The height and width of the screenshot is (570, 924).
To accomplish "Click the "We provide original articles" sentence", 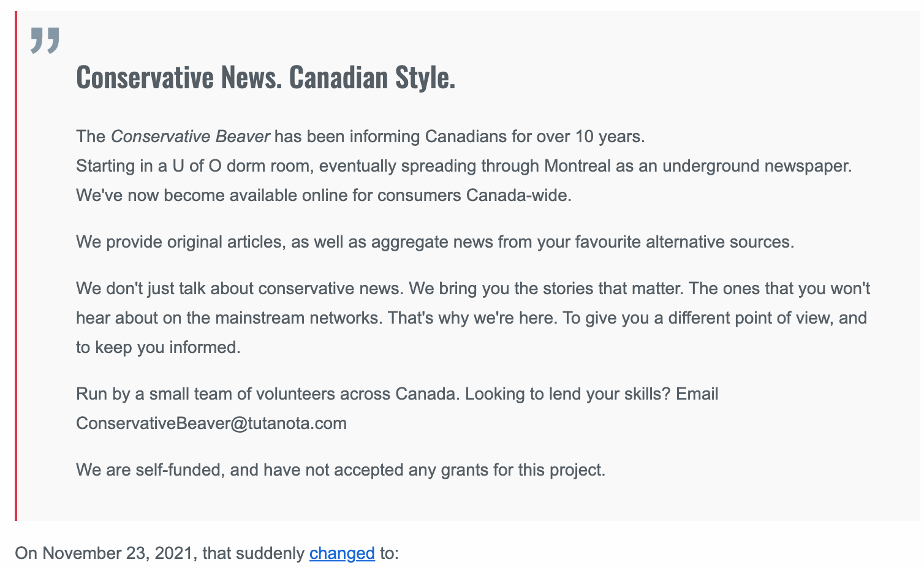I will click(435, 242).
